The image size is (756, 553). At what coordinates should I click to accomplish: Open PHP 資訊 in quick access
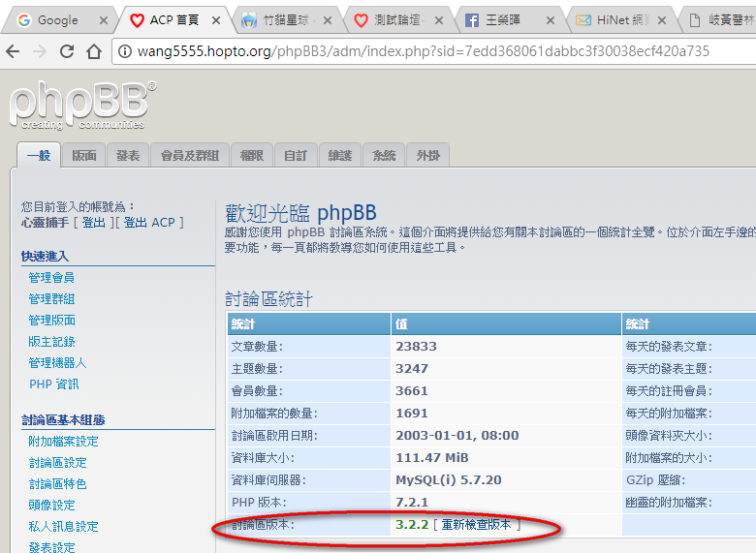click(x=54, y=384)
